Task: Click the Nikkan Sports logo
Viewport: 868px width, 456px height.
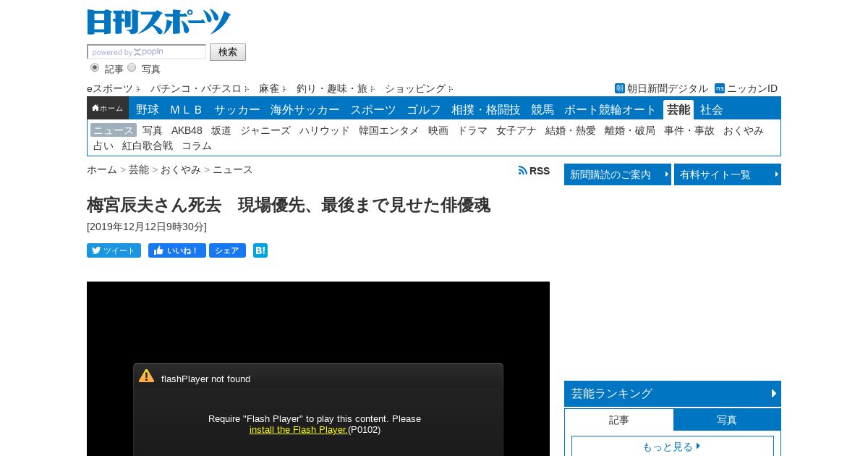Action: [x=158, y=22]
